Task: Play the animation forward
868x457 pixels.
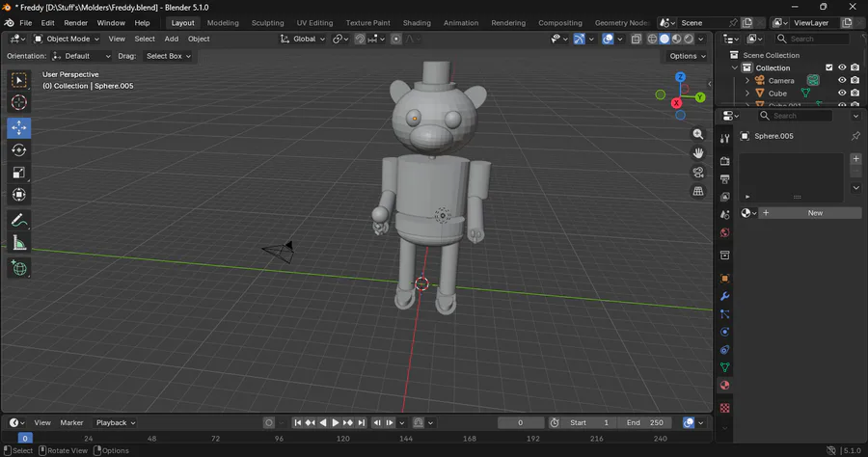Action: 336,422
